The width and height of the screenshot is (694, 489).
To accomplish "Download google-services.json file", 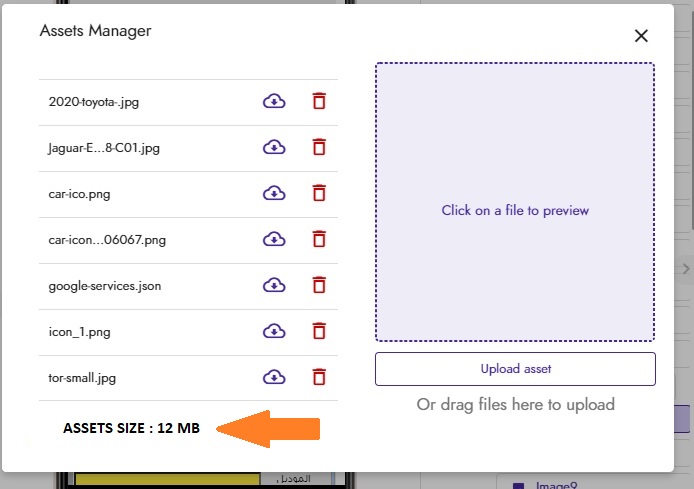I will click(x=274, y=285).
